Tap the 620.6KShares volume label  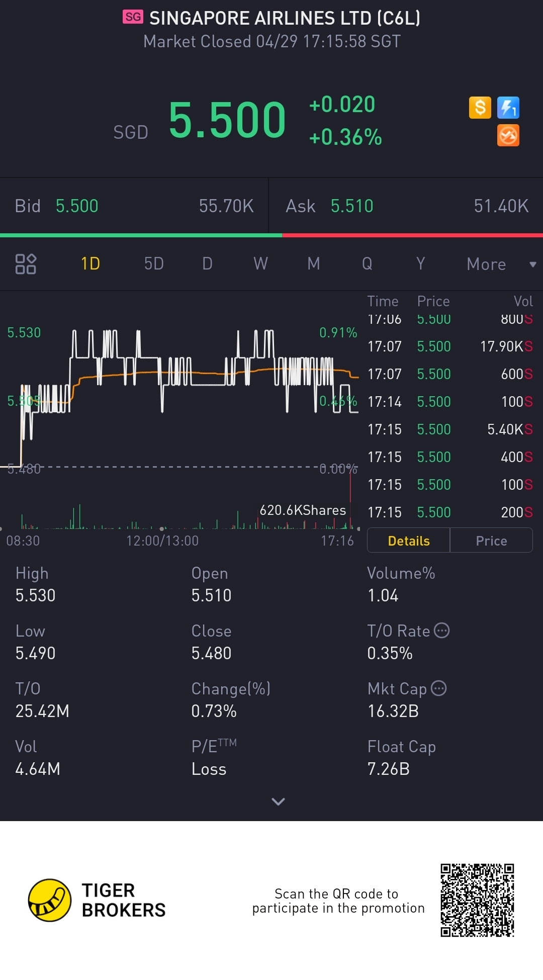[x=303, y=510]
